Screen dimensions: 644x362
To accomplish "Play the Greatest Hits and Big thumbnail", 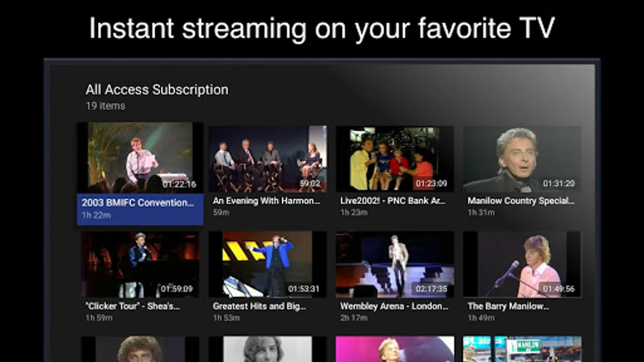I will [x=268, y=264].
